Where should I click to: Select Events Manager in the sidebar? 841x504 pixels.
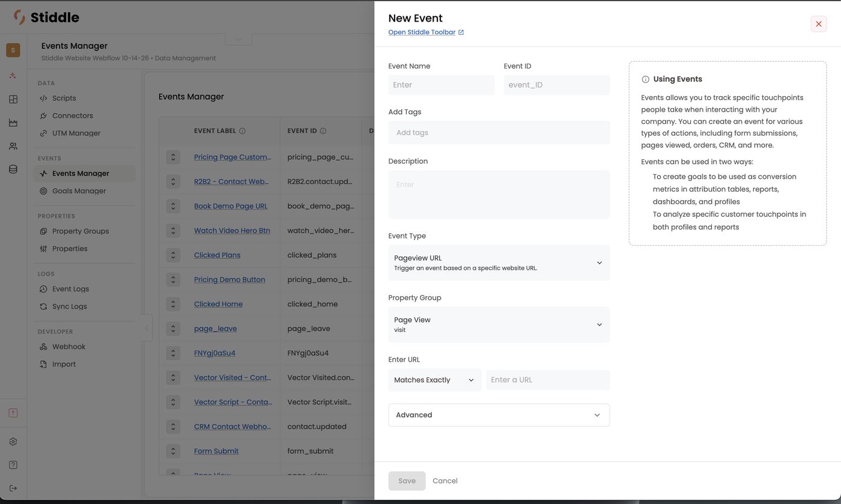click(x=84, y=174)
